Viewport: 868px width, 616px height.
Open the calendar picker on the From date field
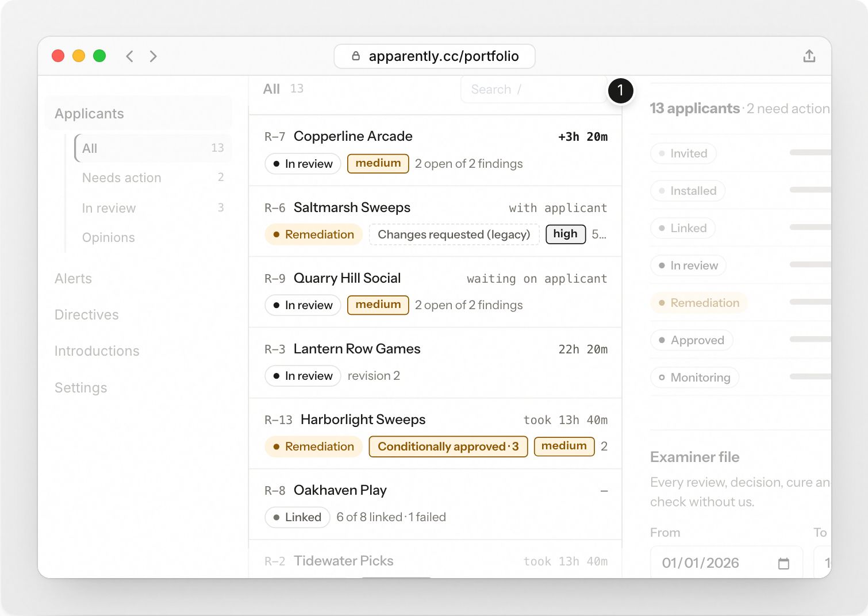(783, 563)
